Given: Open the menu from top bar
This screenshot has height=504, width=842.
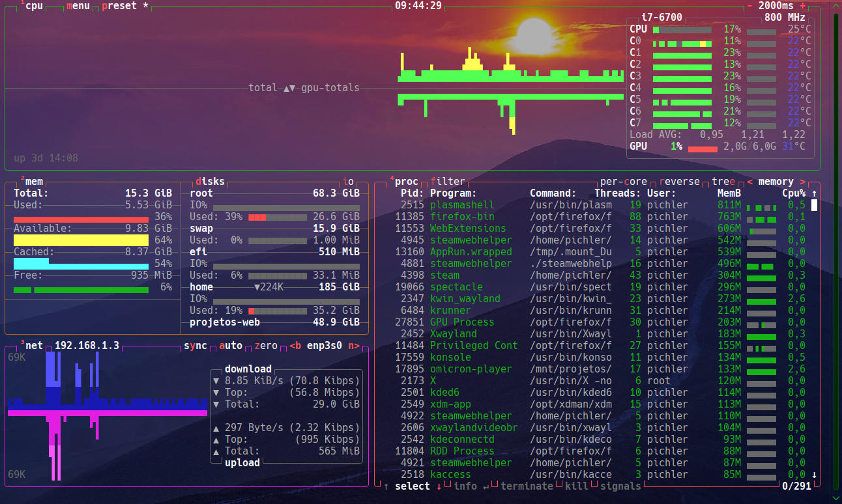Looking at the screenshot, I should tap(78, 6).
